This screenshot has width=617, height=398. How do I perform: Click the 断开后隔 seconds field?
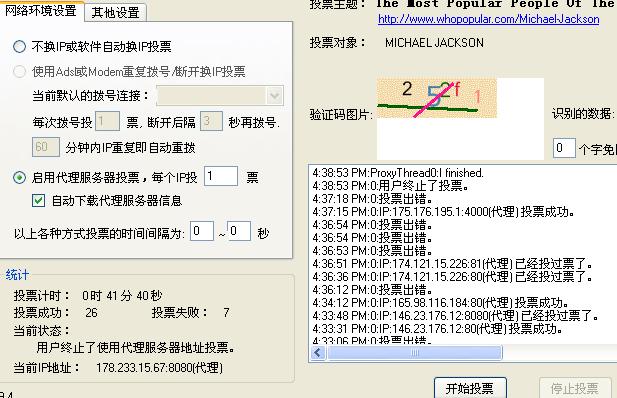(211, 121)
